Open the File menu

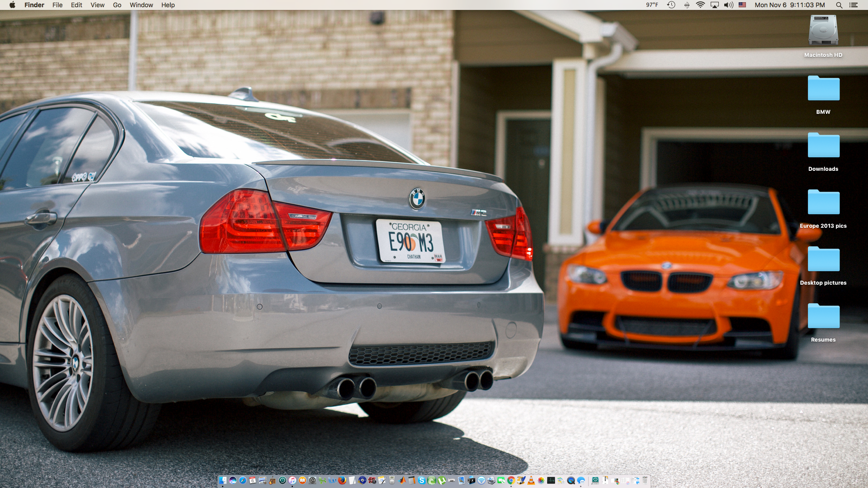point(57,5)
